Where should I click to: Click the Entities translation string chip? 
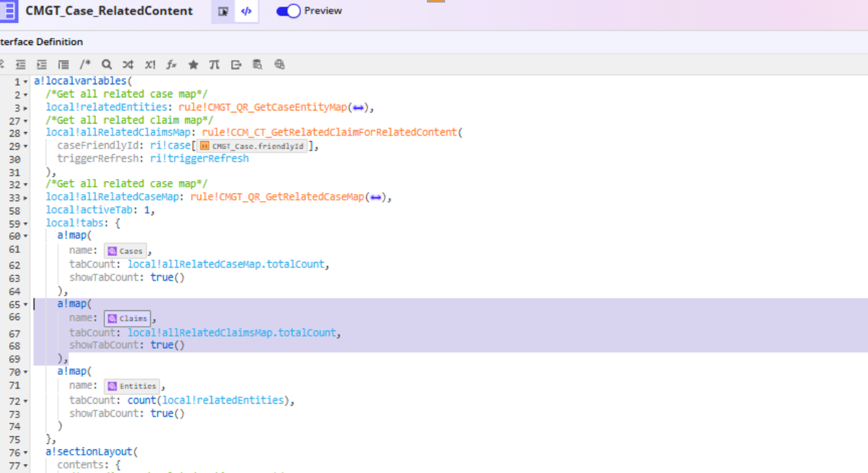coord(132,386)
